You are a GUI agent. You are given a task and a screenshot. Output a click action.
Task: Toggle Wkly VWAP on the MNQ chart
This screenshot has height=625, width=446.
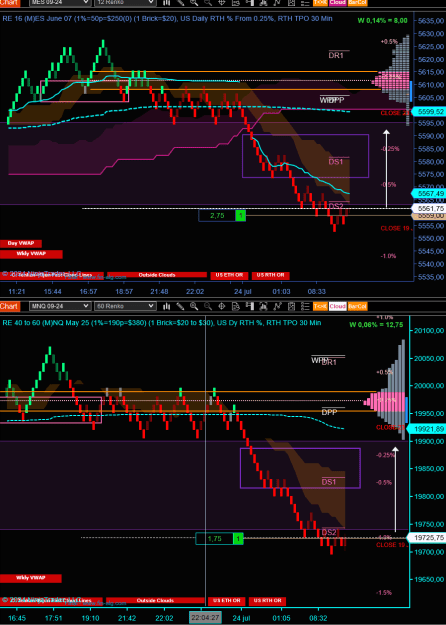click(31, 578)
